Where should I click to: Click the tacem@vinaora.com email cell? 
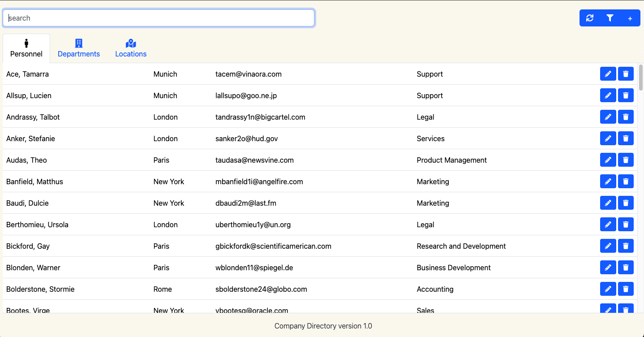tap(249, 74)
